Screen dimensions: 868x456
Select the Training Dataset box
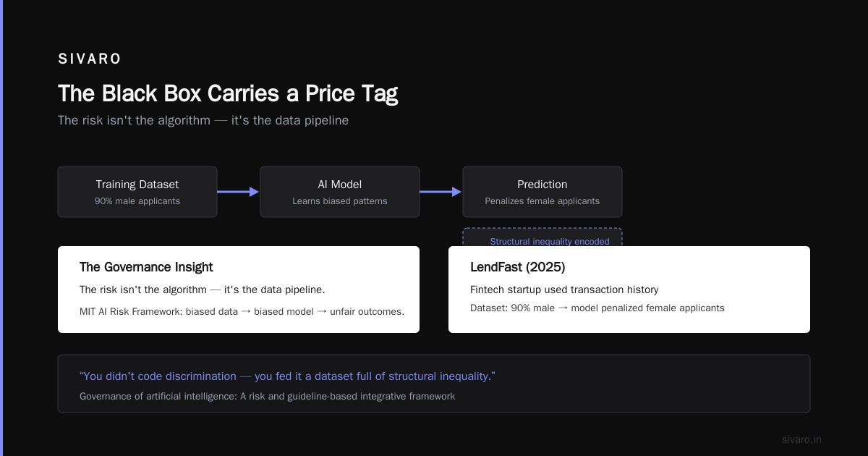coord(137,192)
